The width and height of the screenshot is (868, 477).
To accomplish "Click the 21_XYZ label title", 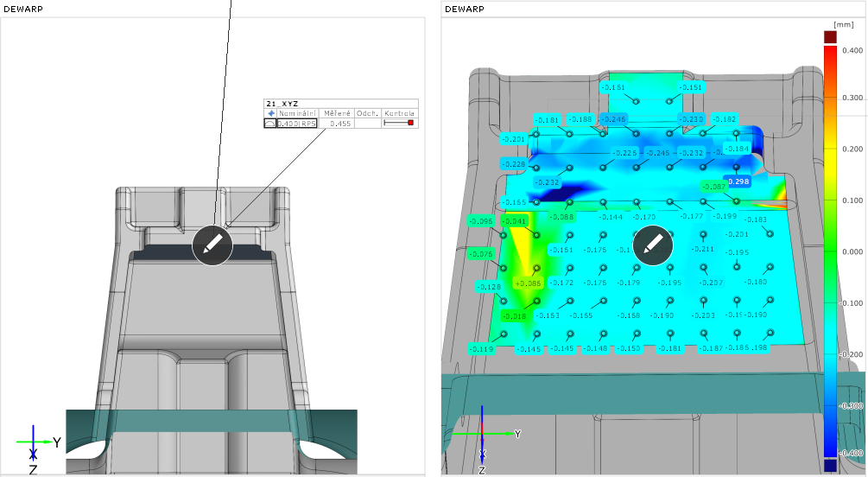I will 282,104.
